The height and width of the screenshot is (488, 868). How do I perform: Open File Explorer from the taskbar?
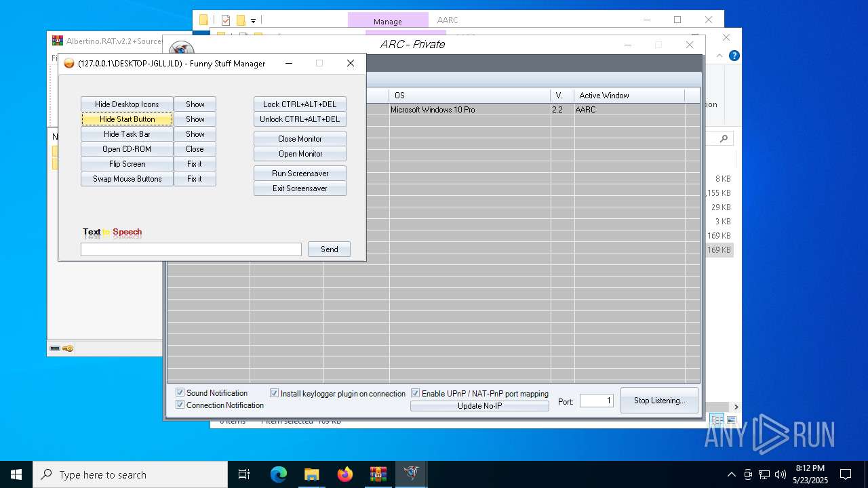click(x=311, y=474)
